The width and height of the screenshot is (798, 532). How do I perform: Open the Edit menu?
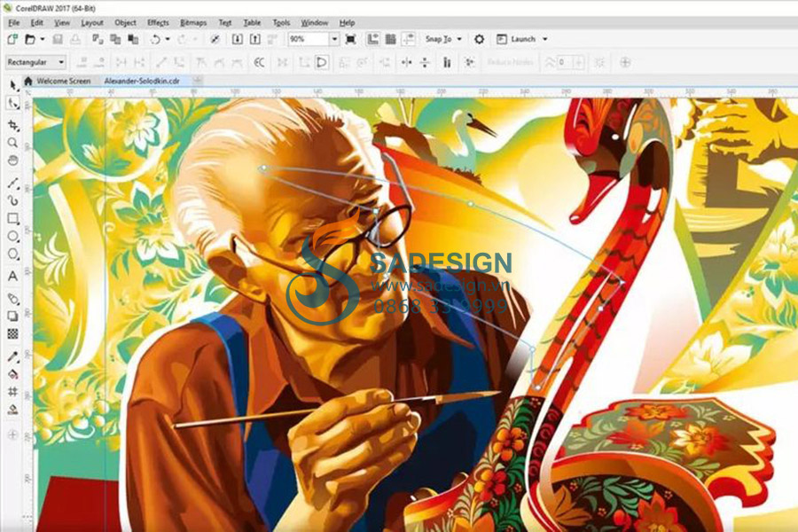36,23
